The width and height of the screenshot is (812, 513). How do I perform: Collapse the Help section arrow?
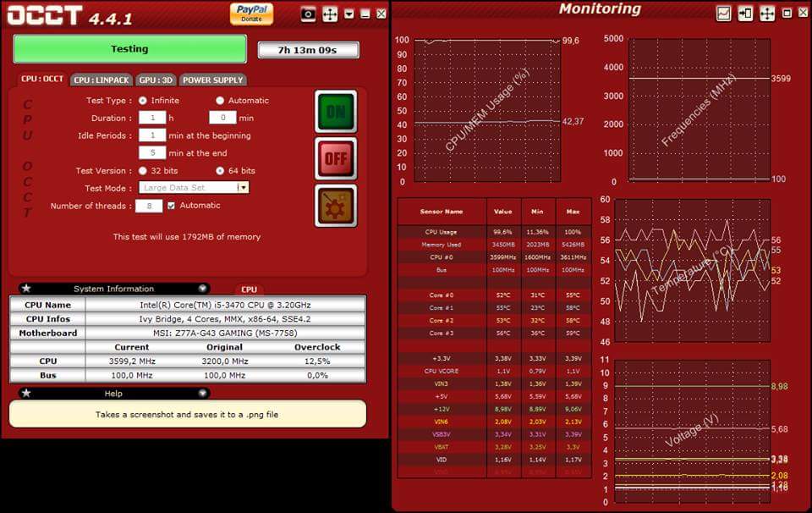click(202, 394)
